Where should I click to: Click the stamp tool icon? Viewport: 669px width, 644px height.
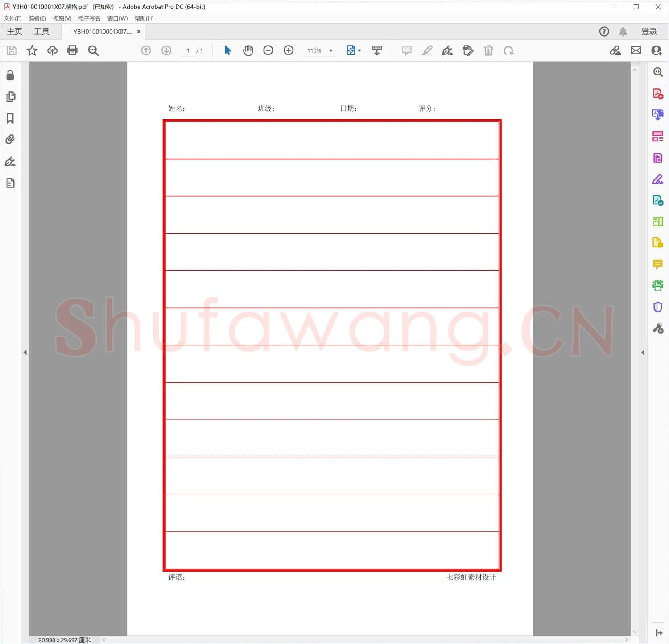(468, 50)
